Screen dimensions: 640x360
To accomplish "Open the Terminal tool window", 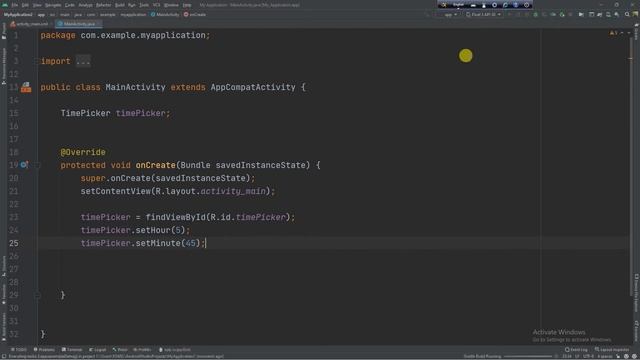I will [72, 350].
